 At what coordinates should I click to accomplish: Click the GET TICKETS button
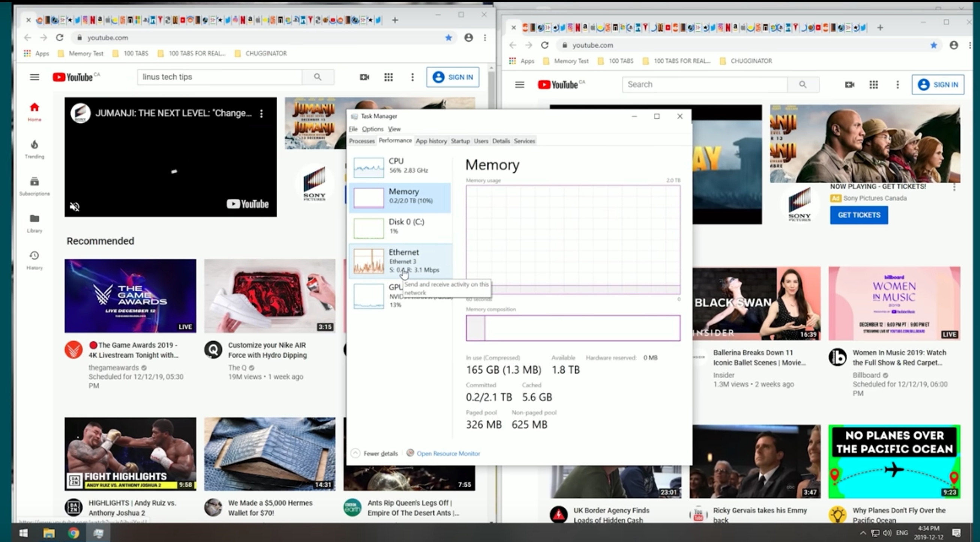pos(859,215)
